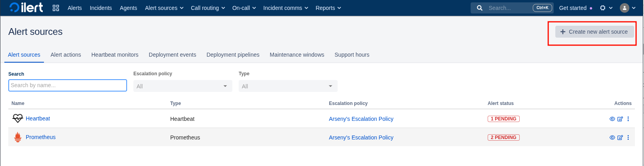Open the Prometheus alert source link

coord(40,137)
